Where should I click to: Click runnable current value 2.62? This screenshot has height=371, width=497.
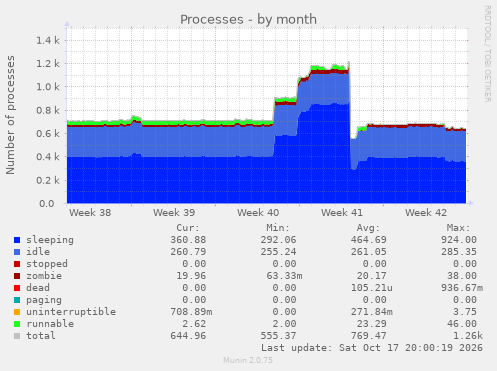point(194,324)
